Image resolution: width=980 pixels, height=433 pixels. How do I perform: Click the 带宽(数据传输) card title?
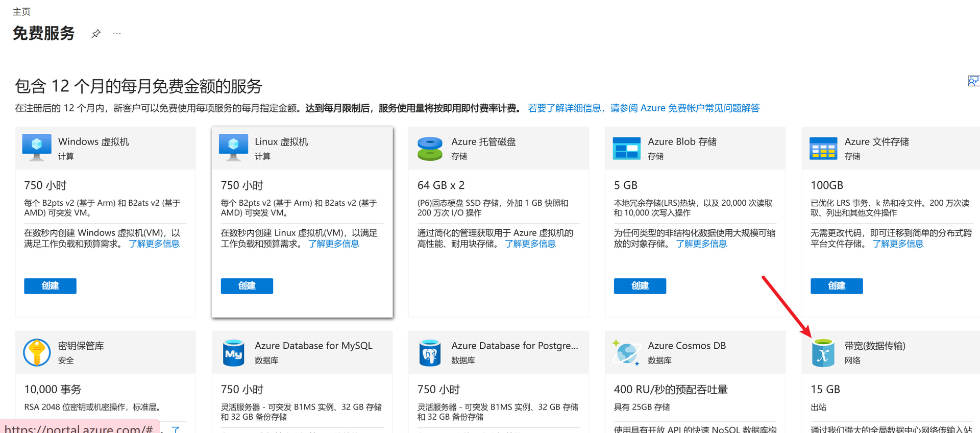click(875, 346)
